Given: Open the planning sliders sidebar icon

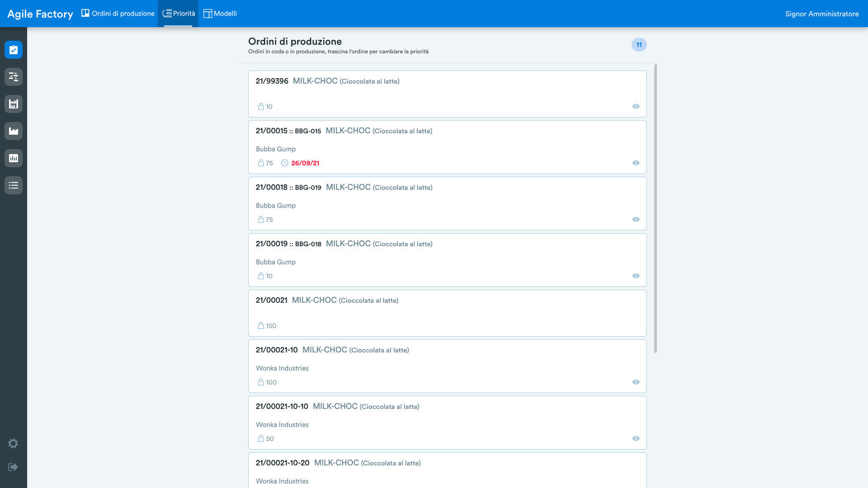Looking at the screenshot, I should (14, 77).
